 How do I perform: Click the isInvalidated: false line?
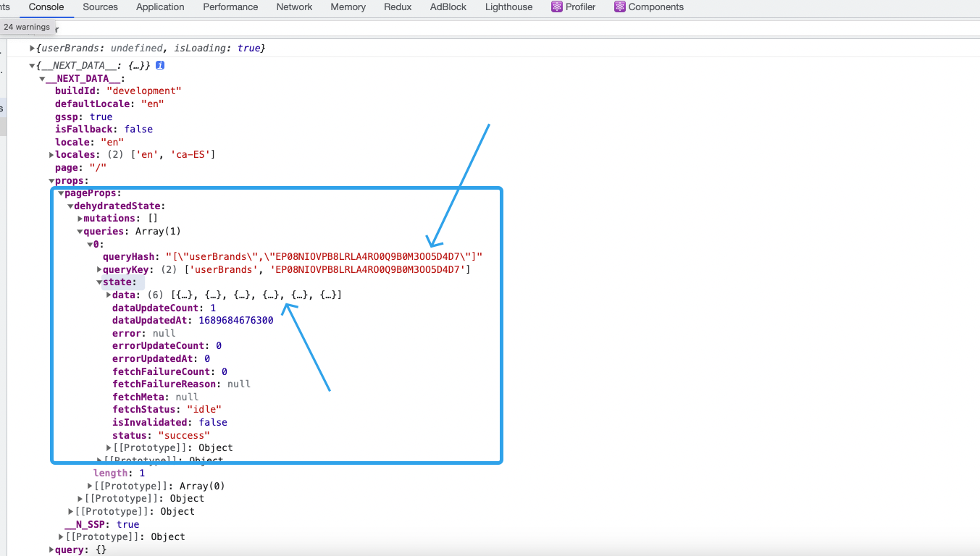coord(169,422)
